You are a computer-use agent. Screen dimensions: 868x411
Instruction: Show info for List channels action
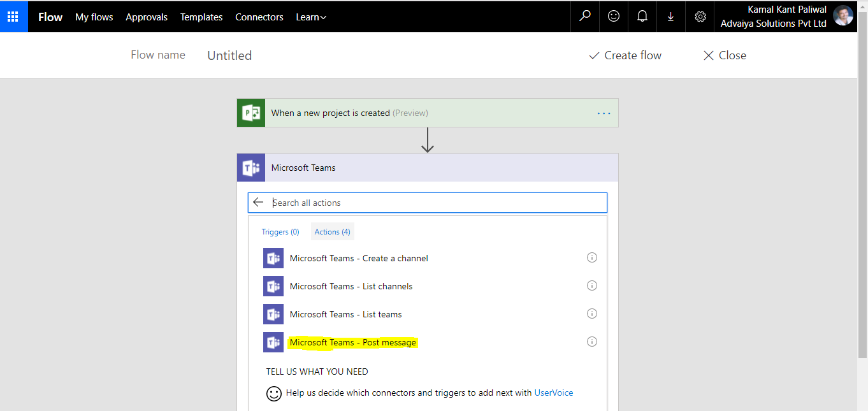[591, 285]
